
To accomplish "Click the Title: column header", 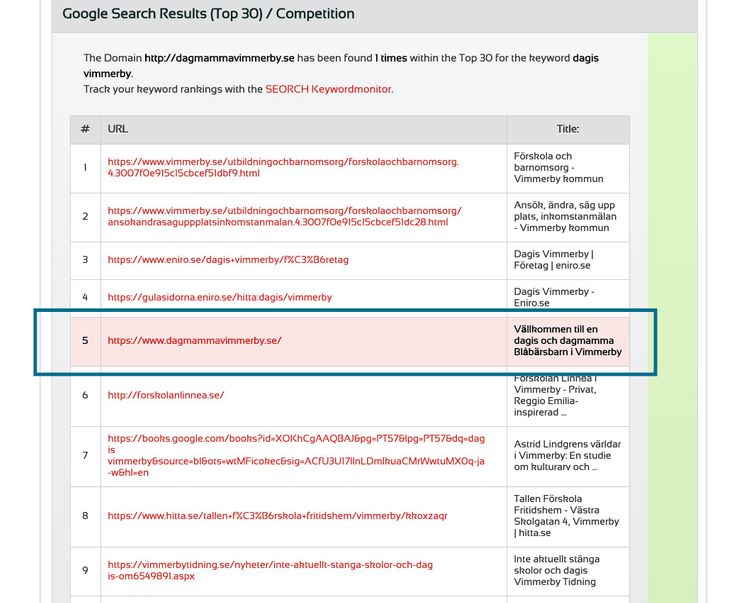I will tap(568, 129).
